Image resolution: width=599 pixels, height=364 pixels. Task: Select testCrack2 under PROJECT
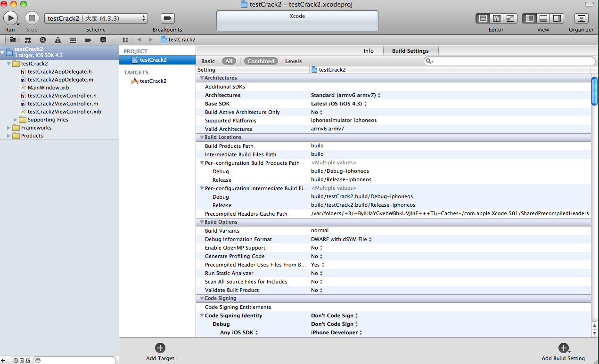tap(157, 60)
